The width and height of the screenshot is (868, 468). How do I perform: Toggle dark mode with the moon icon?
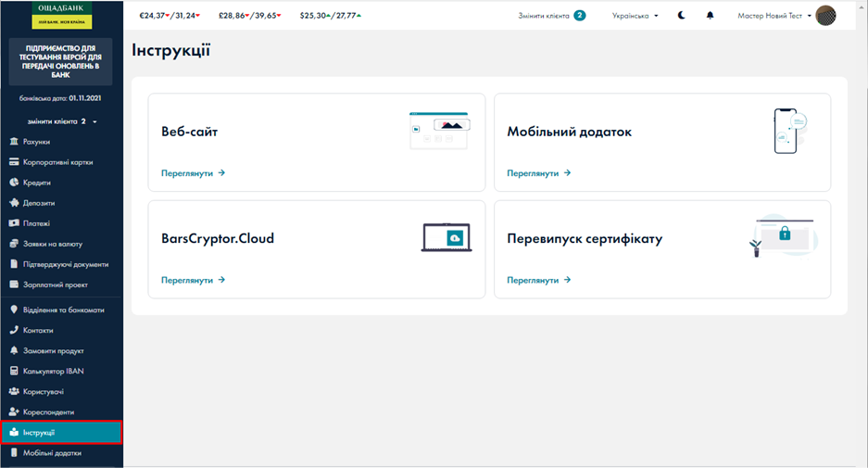pos(682,16)
